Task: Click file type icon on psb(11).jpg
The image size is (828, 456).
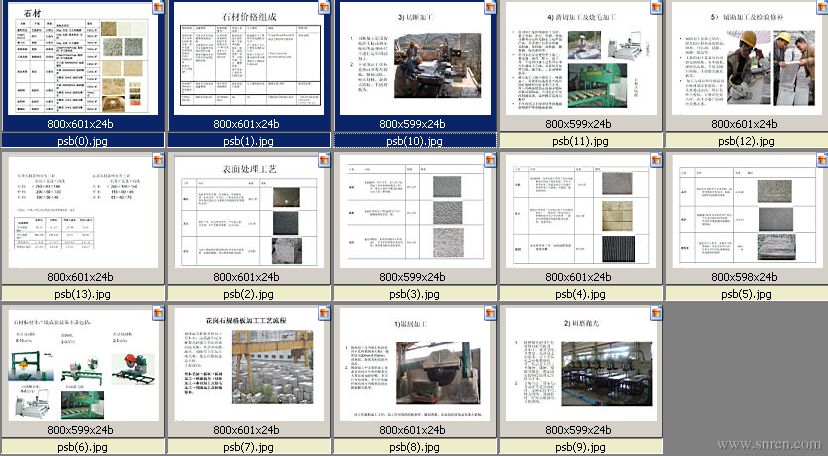Action: pyautogui.click(x=656, y=7)
